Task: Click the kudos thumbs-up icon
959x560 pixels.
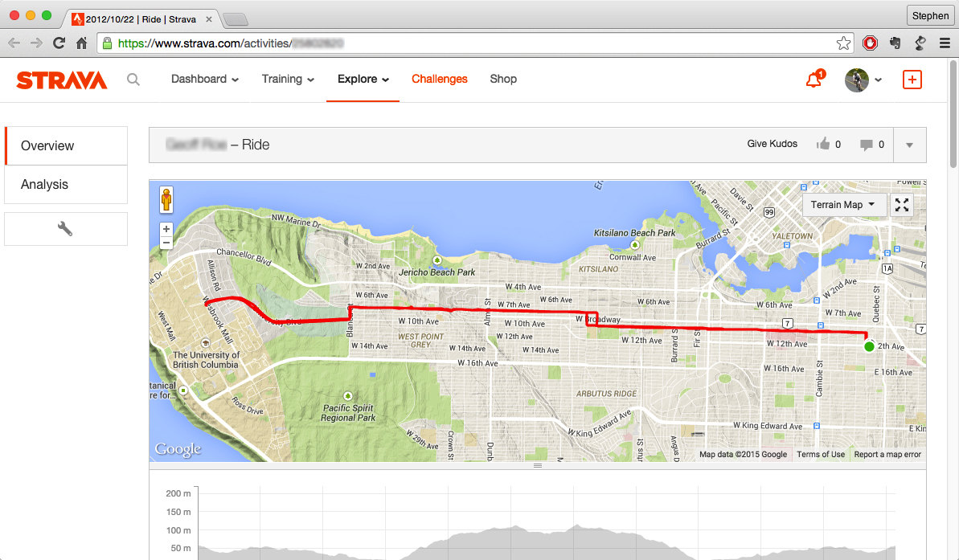Action: (823, 145)
